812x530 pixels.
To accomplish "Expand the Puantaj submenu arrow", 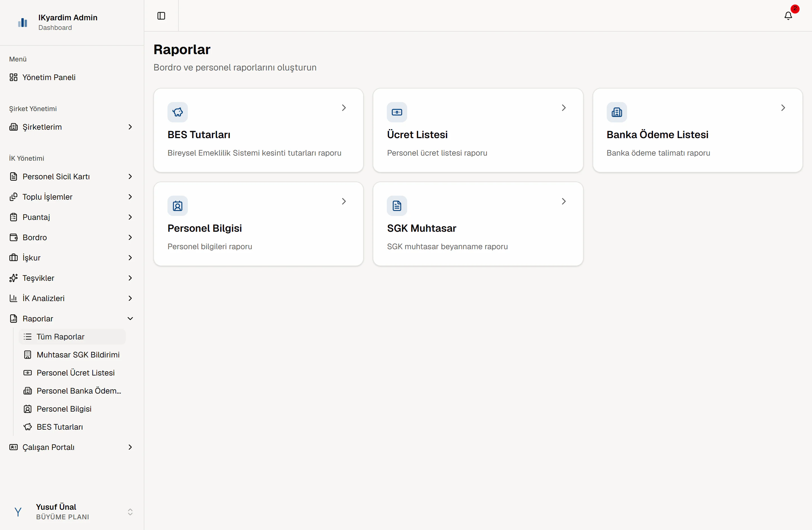I will pyautogui.click(x=130, y=217).
